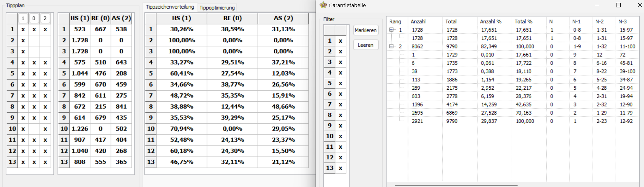Switch to the Tippoptimierung tab
644x187 pixels.
(217, 7)
